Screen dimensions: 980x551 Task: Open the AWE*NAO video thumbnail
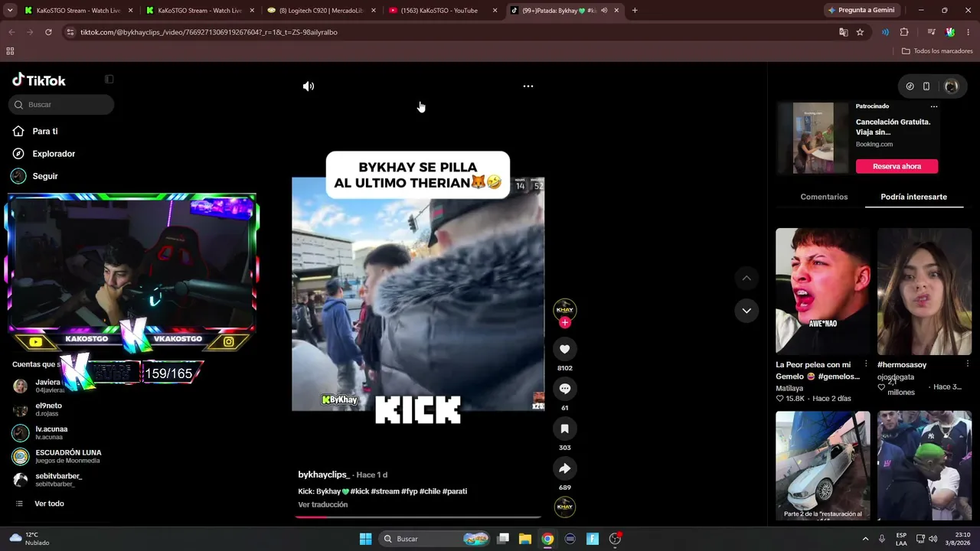point(823,291)
